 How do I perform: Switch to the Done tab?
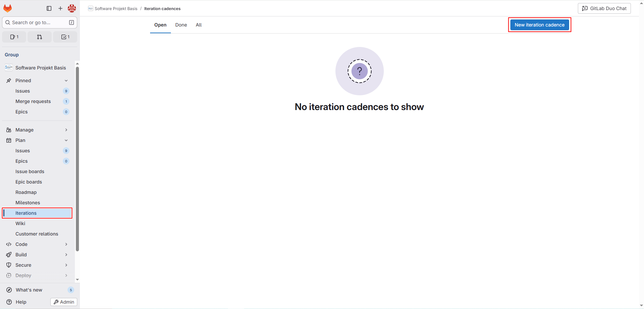[181, 25]
